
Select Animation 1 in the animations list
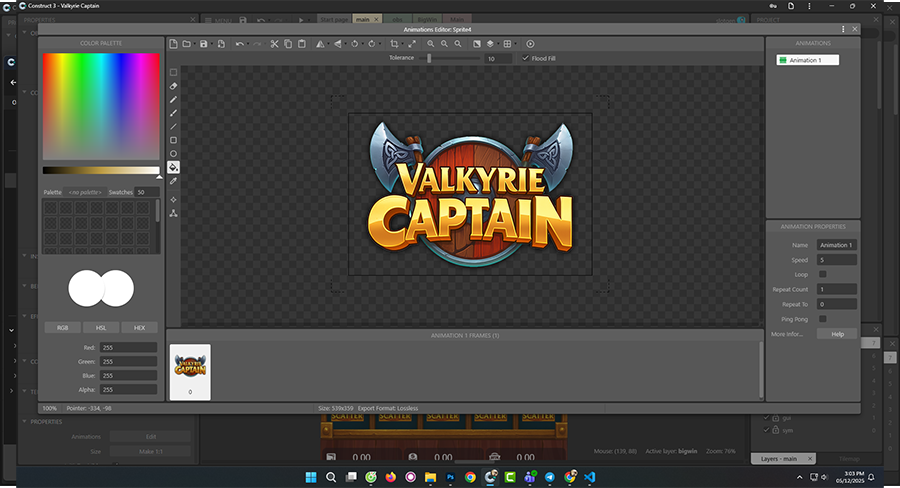[808, 60]
